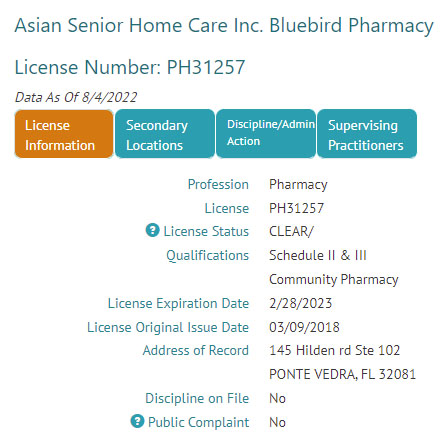
Task: Open the Discipline/Admin Action tab
Action: (266, 134)
